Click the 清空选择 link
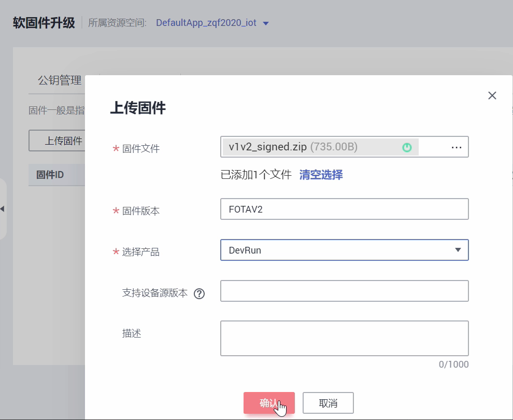Image resolution: width=513 pixels, height=420 pixels. (321, 175)
